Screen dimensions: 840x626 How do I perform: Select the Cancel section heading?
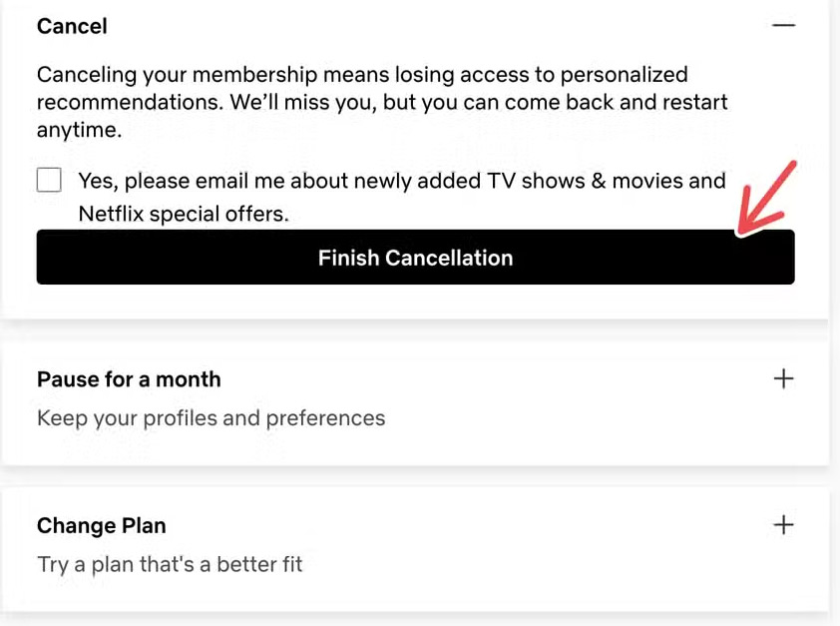point(71,26)
